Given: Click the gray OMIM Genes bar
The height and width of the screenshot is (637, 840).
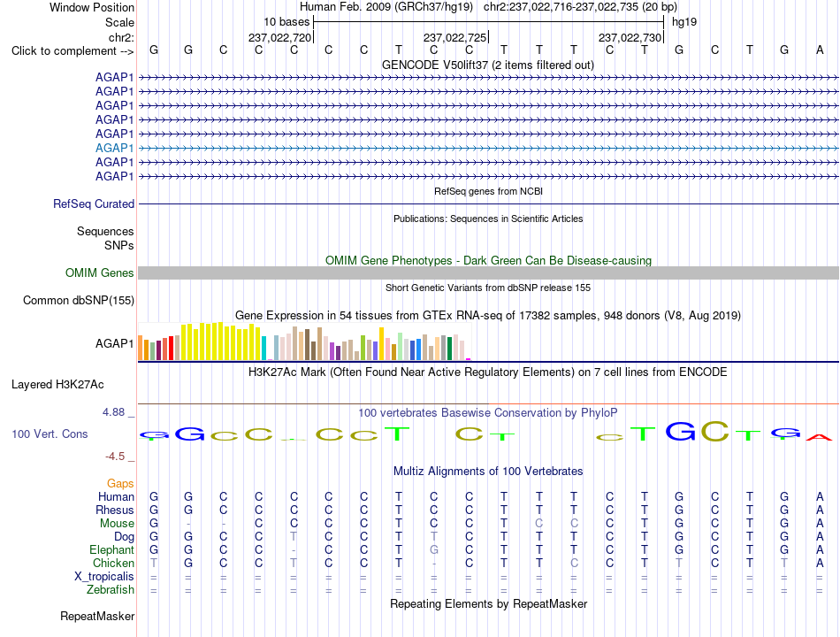Looking at the screenshot, I should click(488, 272).
